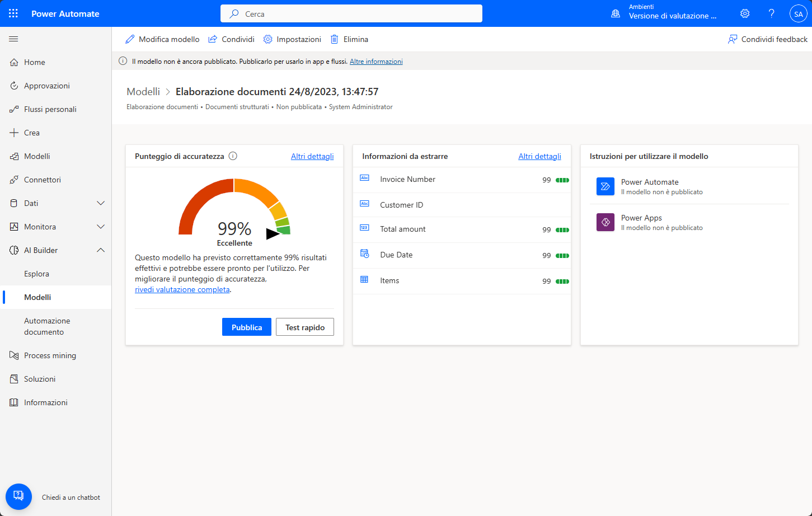This screenshot has width=812, height=516.
Task: Click the Power Automate flow icon
Action: tap(605, 186)
